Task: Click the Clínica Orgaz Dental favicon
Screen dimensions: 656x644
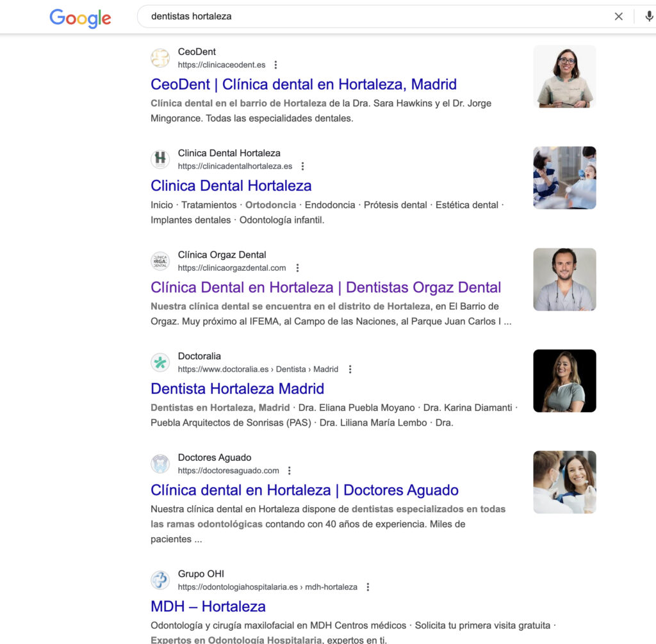Action: tap(160, 261)
